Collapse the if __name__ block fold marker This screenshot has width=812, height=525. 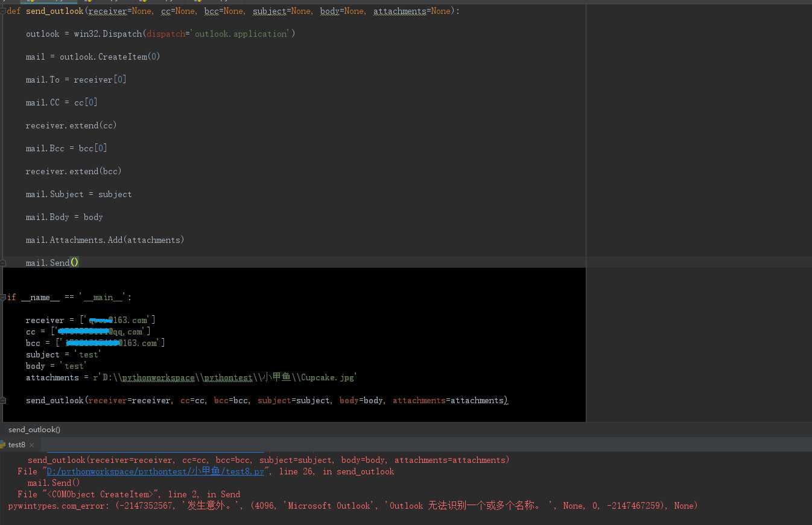pos(3,297)
